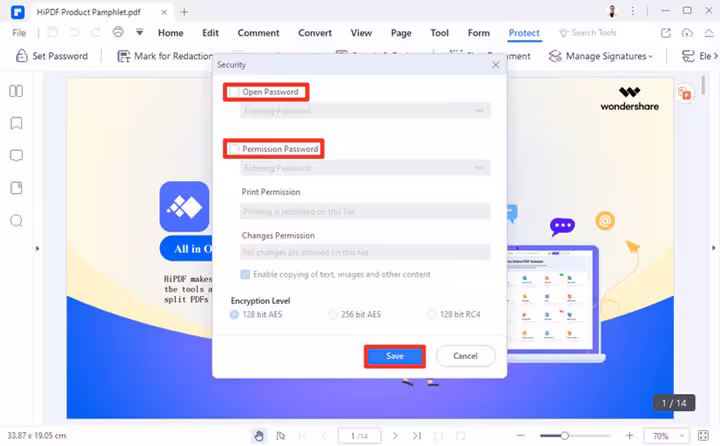Screen dimensions: 720x446
Task: Switch to the Convert tab
Action: click(315, 33)
